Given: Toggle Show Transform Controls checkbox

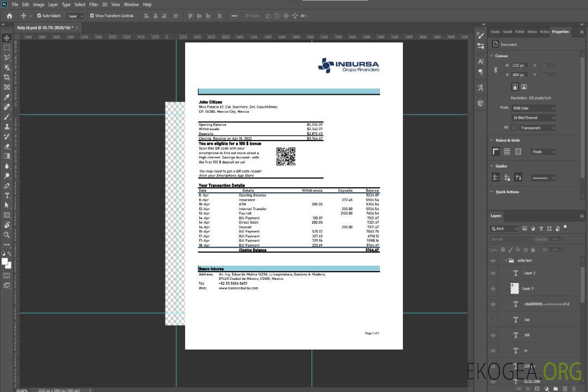Looking at the screenshot, I should (92, 16).
